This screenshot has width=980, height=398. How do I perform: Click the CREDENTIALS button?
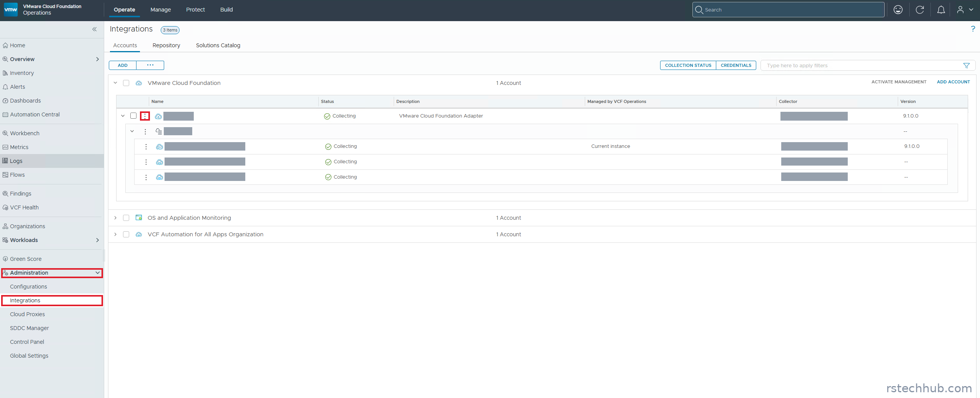coord(736,65)
